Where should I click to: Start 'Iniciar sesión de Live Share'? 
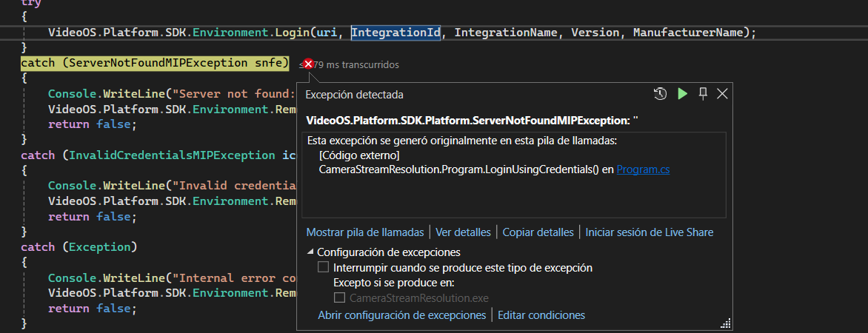(649, 232)
